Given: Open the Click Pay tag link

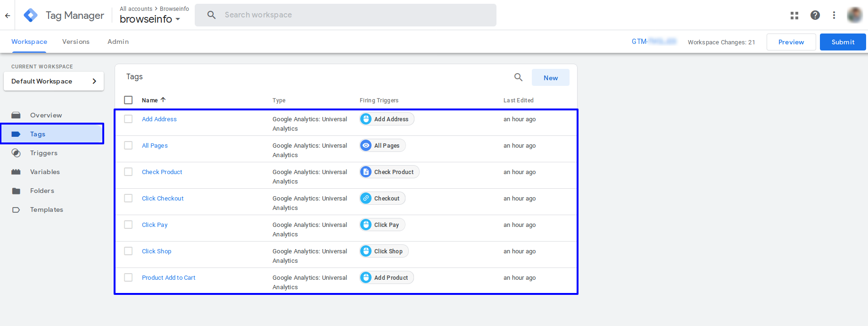Looking at the screenshot, I should 155,225.
